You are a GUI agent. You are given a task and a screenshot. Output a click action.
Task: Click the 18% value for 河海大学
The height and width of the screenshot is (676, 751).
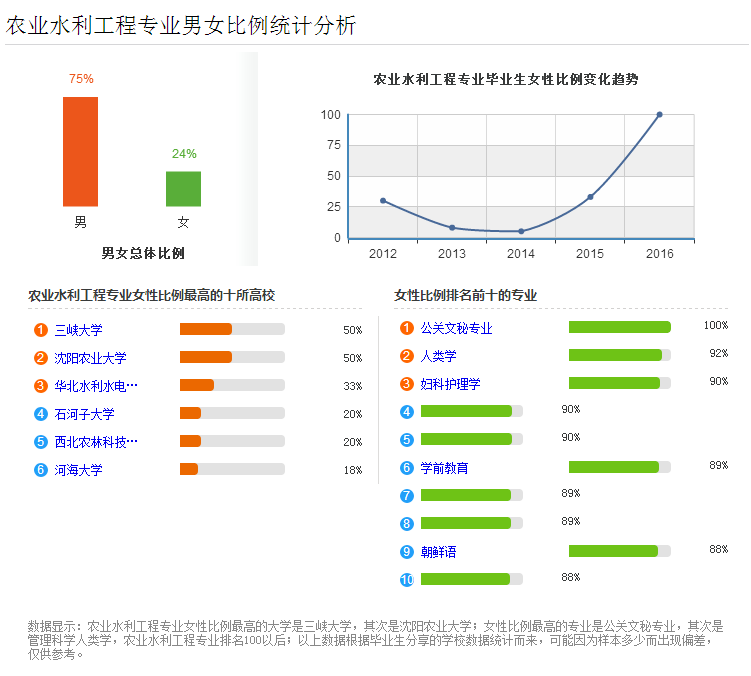[x=353, y=470]
